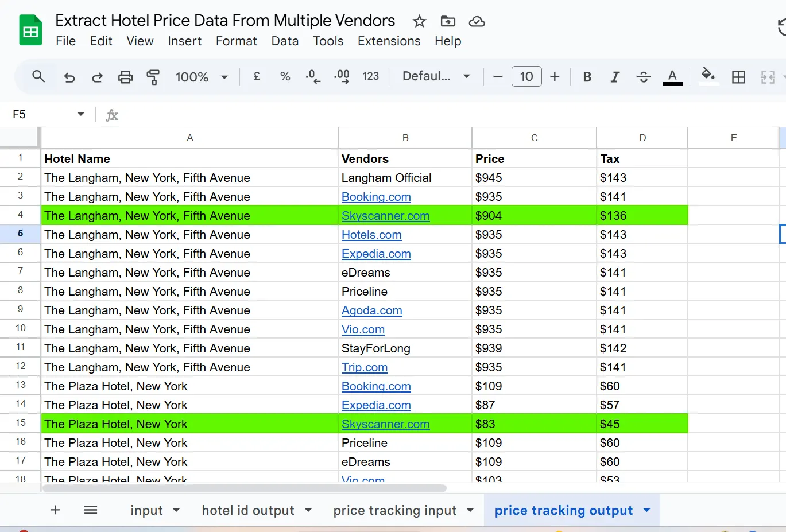Image resolution: width=786 pixels, height=532 pixels.
Task: Switch to the input sheet tab
Action: 147,510
